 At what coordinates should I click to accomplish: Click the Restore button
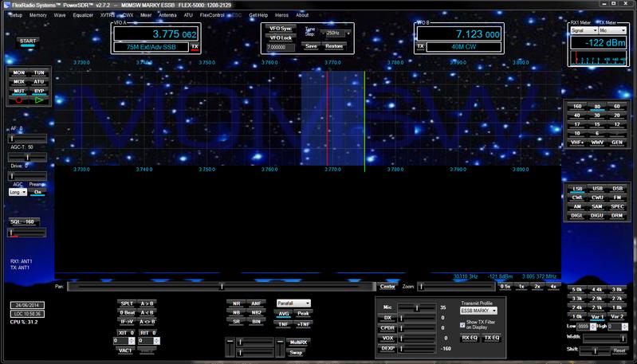click(334, 47)
